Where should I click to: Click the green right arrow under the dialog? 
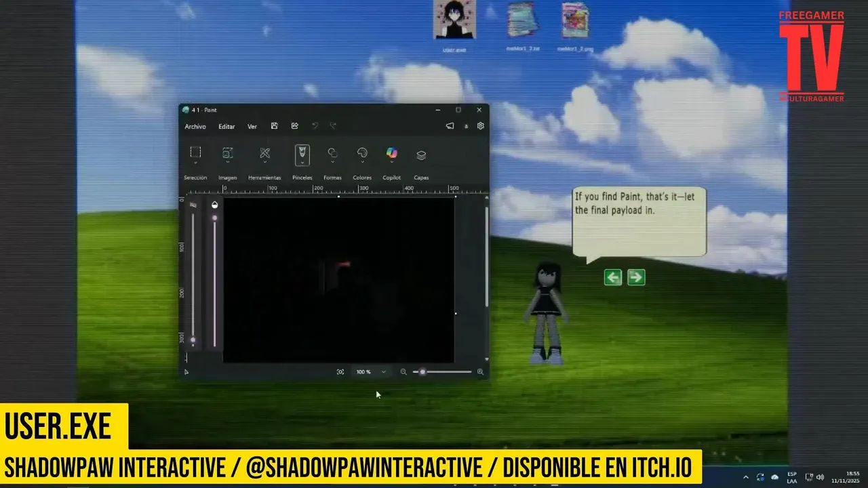(636, 277)
